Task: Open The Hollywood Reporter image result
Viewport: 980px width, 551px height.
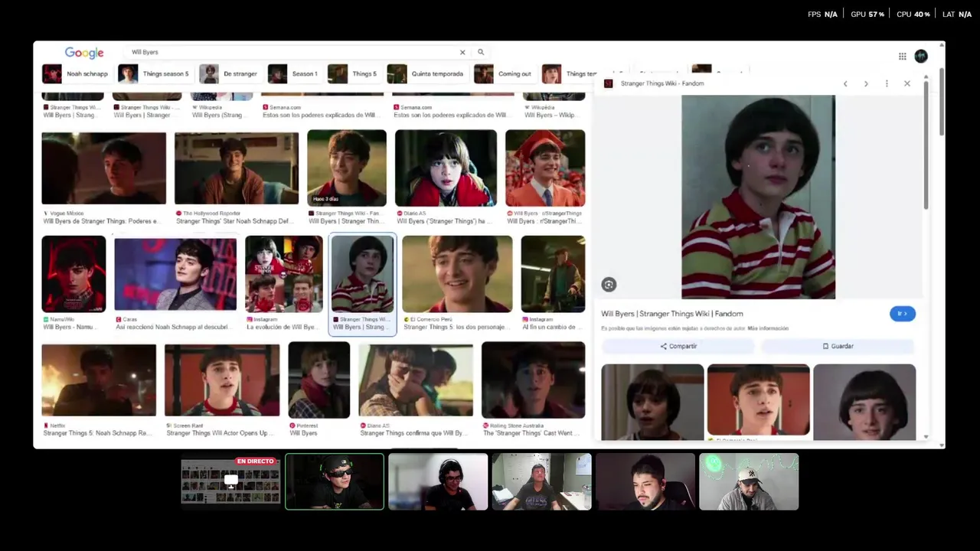Action: 237,168
